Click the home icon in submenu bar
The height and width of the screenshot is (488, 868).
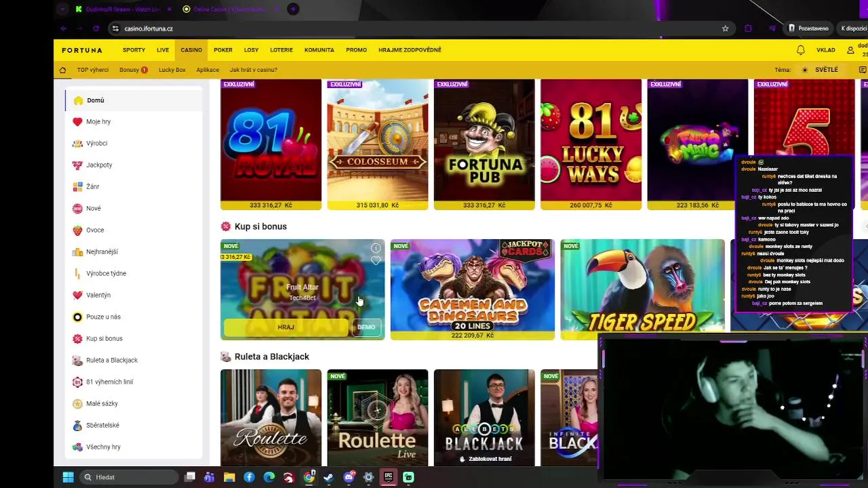tap(62, 70)
